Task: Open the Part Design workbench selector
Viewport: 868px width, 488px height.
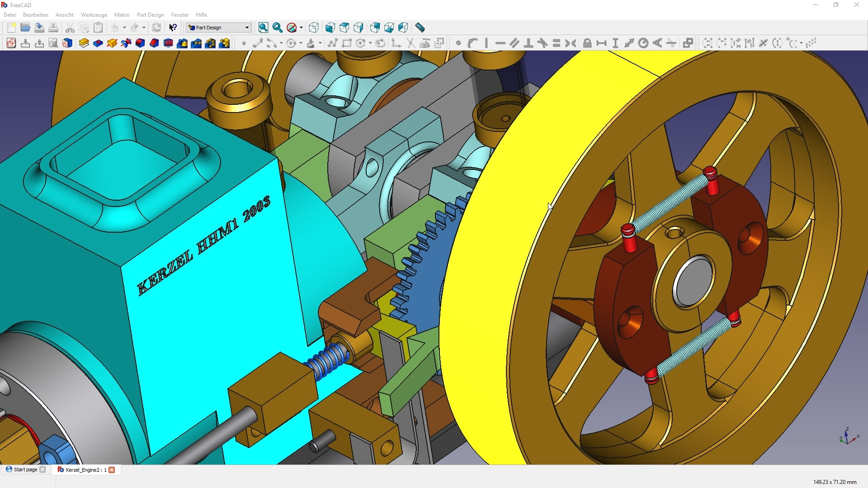Action: pos(218,28)
